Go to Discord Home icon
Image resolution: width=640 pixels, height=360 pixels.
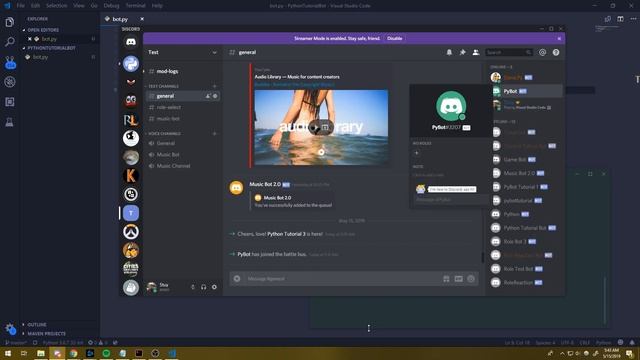tap(131, 42)
